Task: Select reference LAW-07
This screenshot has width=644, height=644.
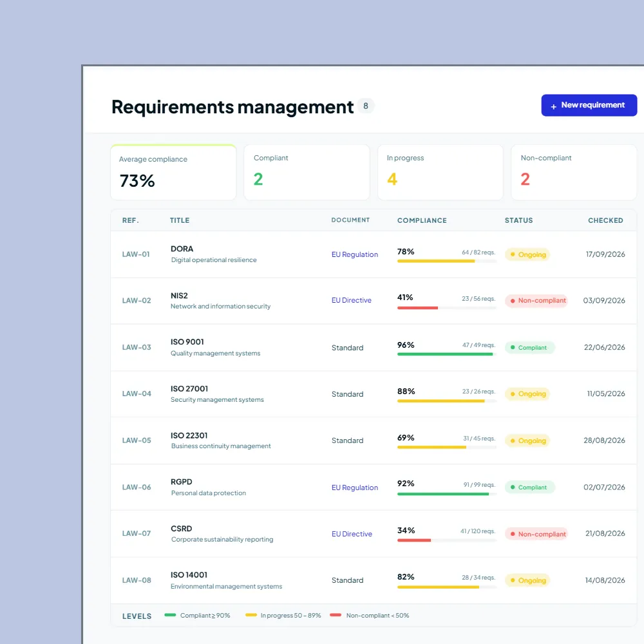Action: pyautogui.click(x=137, y=533)
